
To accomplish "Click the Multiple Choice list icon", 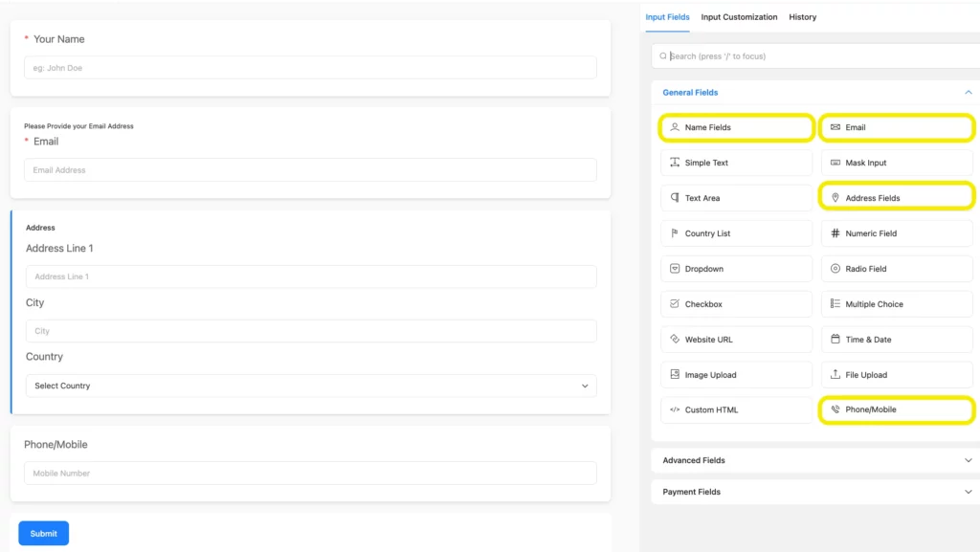I will 835,303.
